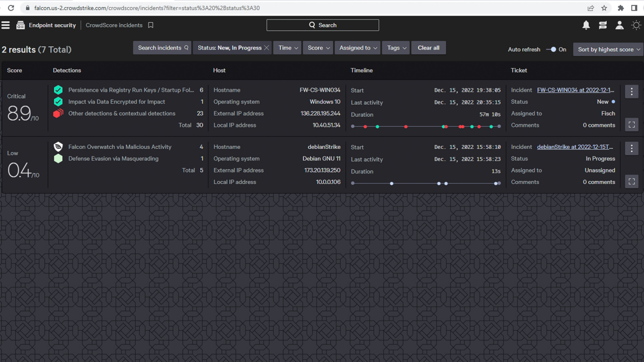This screenshot has height=362, width=644.
Task: Click the Detections column header
Action: [x=67, y=70]
